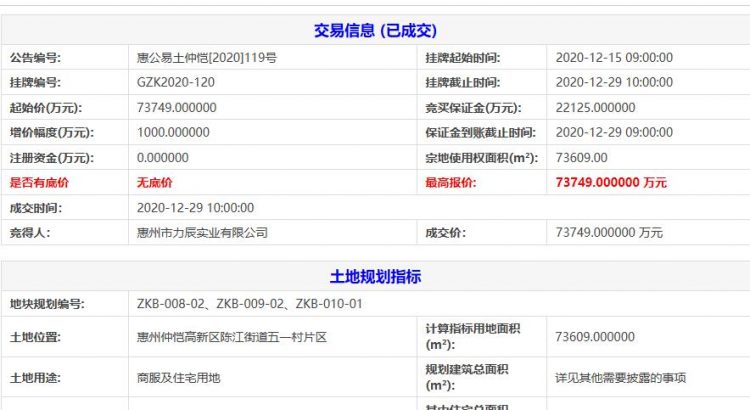The width and height of the screenshot is (750, 410).
Task: Click the 交易信息 (已成交) section header
Action: [x=375, y=31]
